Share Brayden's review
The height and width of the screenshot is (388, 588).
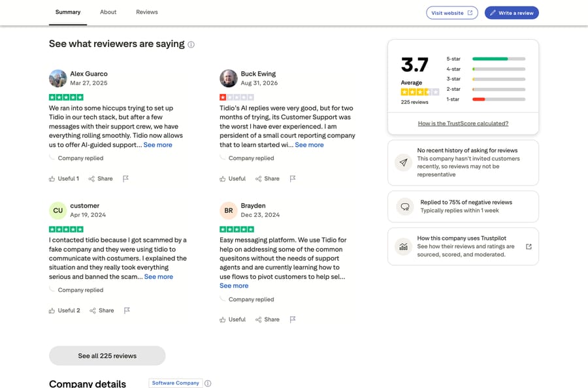(267, 319)
